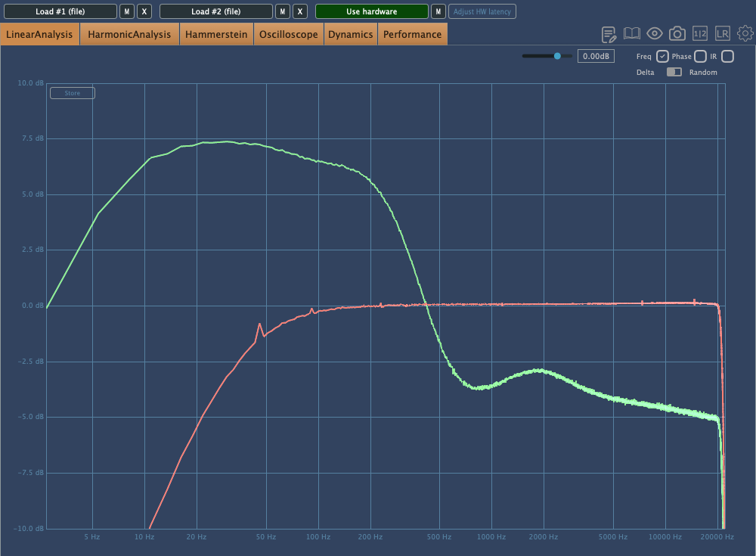Click the M button beside Load #1

click(x=127, y=11)
